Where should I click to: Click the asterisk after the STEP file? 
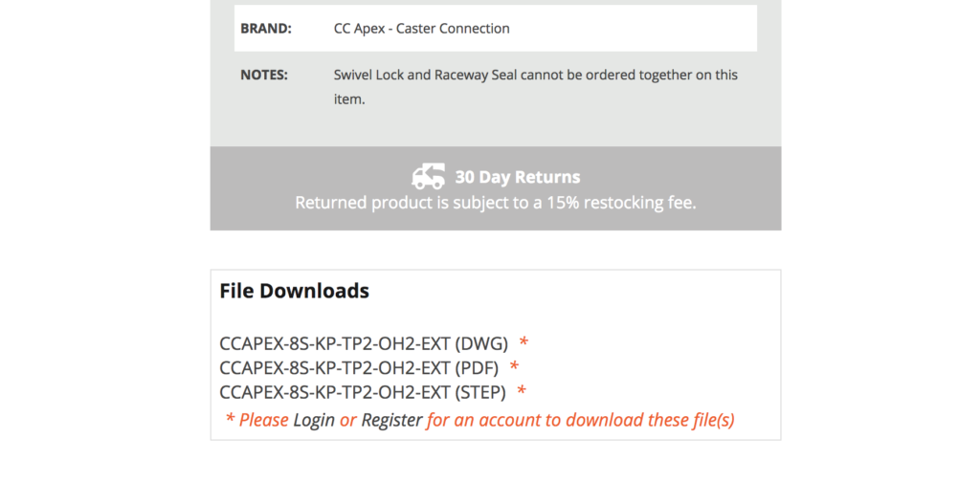pyautogui.click(x=522, y=391)
